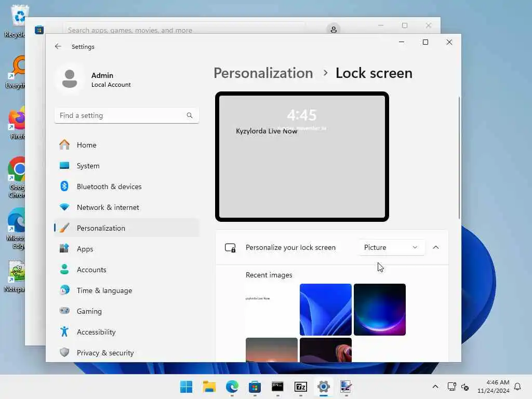Open Microsoft Edge from the taskbar
532x399 pixels.
pyautogui.click(x=232, y=387)
